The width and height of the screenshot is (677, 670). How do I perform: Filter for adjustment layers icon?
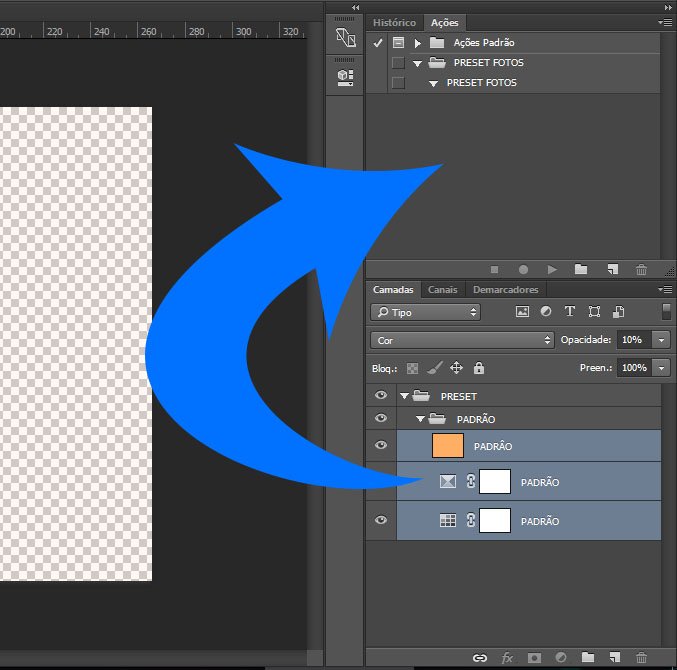[546, 311]
